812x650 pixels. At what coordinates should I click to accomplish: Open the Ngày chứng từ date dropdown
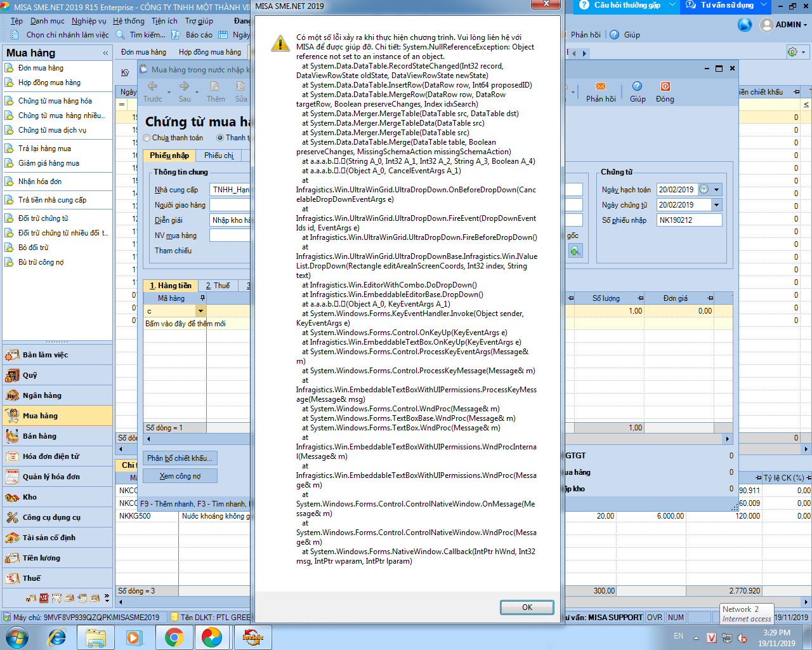pyautogui.click(x=716, y=204)
